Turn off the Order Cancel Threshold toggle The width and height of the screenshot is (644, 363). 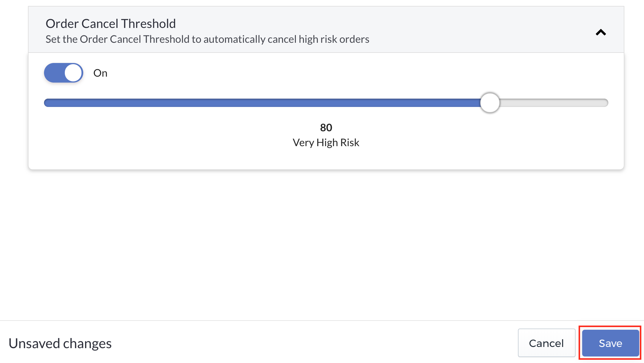coord(64,73)
